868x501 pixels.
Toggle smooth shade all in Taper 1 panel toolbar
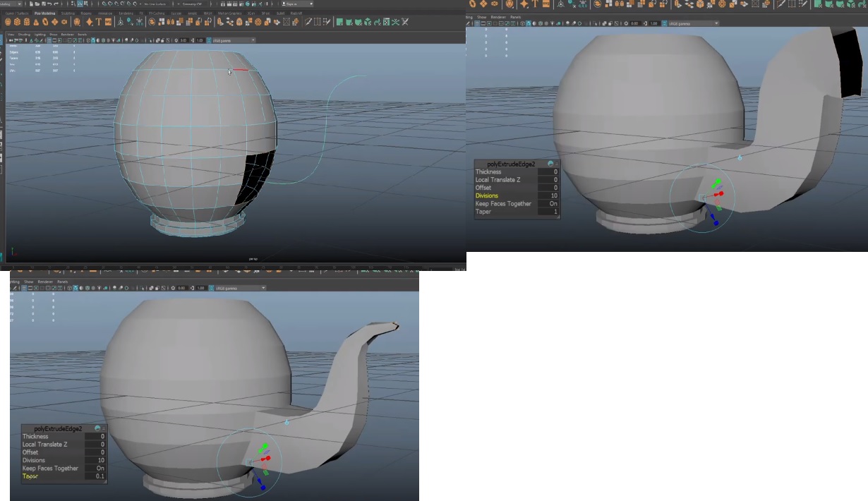coord(528,23)
